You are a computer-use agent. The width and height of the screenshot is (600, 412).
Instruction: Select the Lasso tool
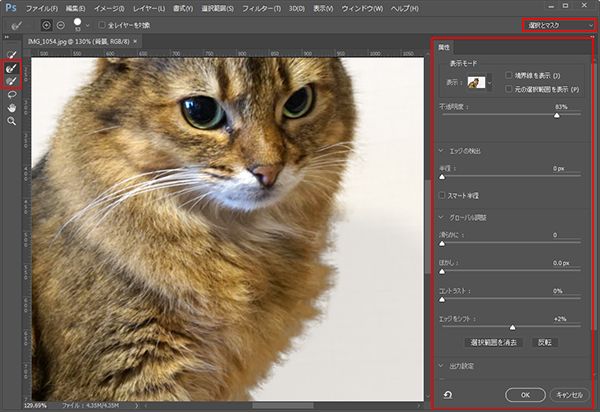[12, 95]
